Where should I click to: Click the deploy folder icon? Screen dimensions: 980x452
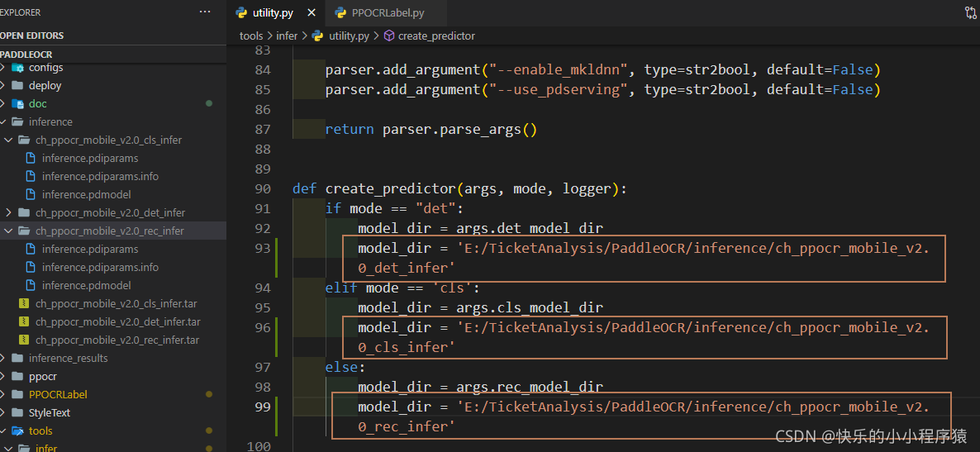tap(17, 86)
